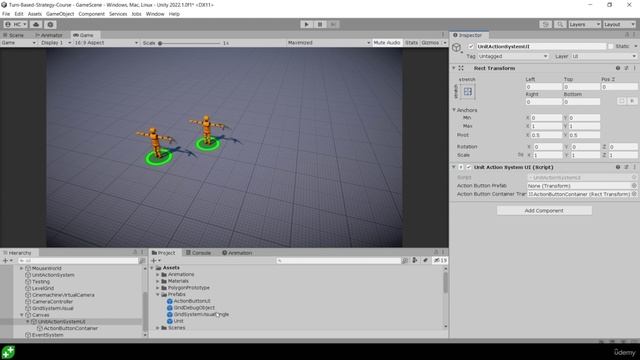640x360 pixels.
Task: Open Rect Transform preset icon
Action: pyautogui.click(x=627, y=68)
